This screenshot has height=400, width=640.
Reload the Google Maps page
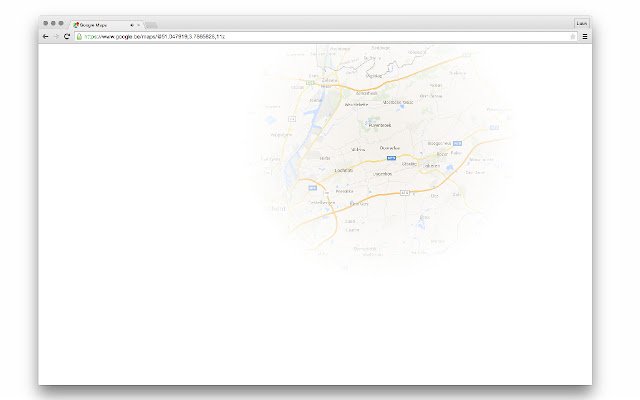pyautogui.click(x=67, y=37)
